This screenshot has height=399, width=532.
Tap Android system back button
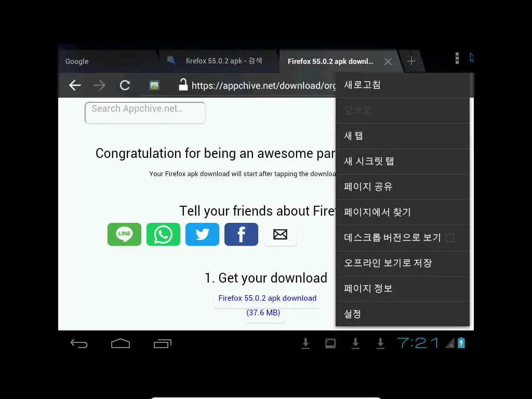click(x=79, y=344)
